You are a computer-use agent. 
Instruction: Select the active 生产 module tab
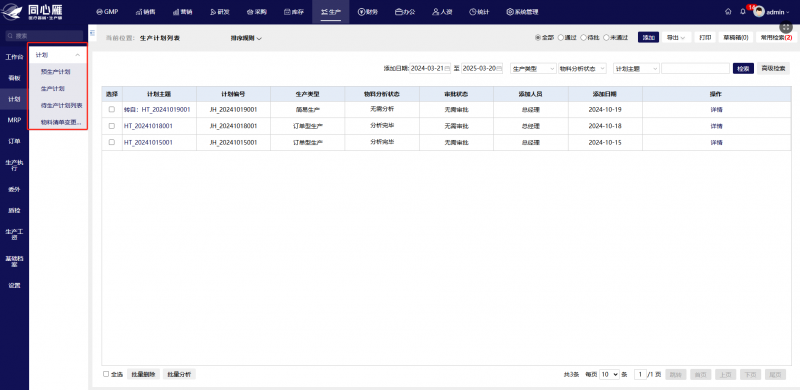pos(331,12)
